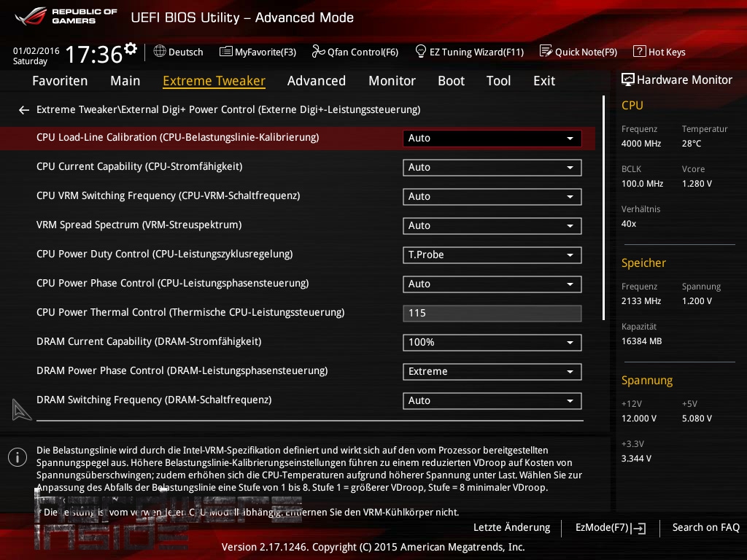Image resolution: width=747 pixels, height=560 pixels.
Task: Select the Extreme Tweaker tab
Action: tap(214, 81)
